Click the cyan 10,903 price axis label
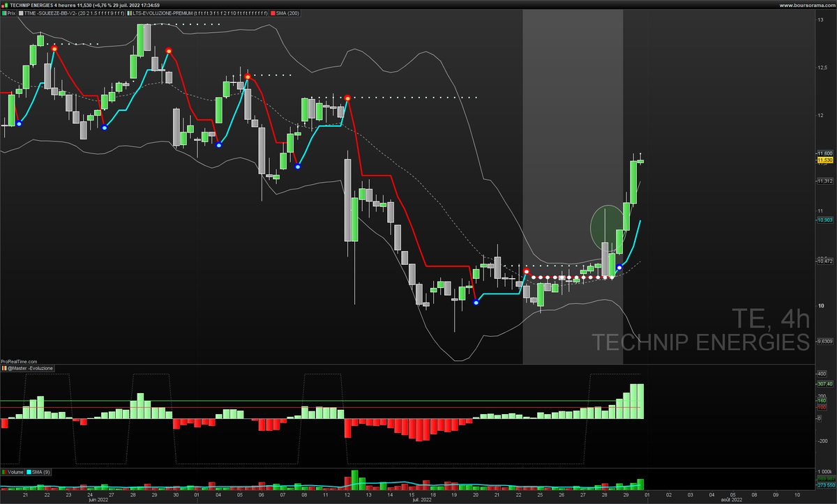Screen dimensions: 837x504 824,220
